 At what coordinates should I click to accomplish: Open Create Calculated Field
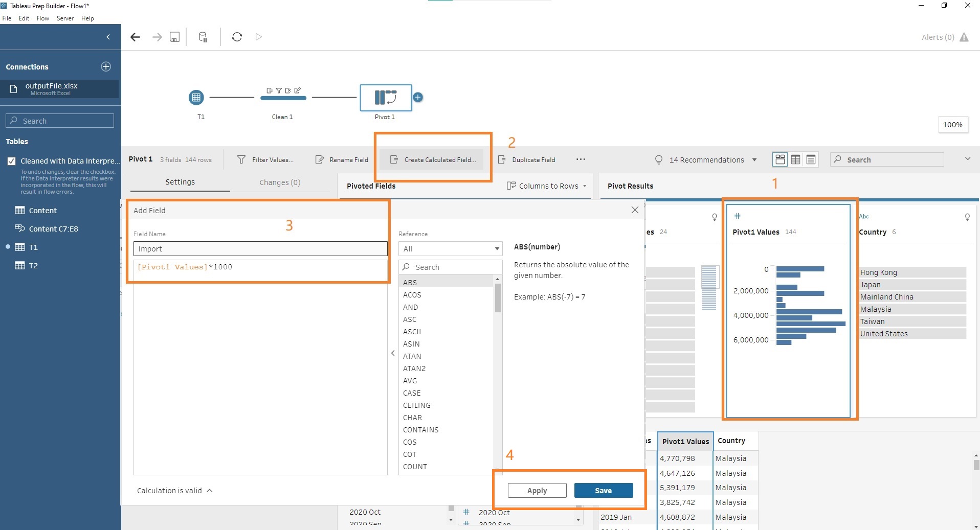coord(433,159)
